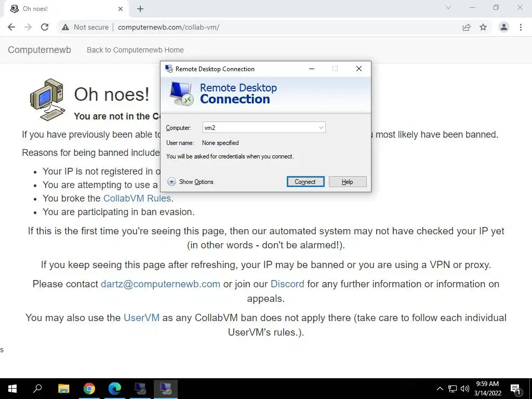
Task: Click the old computer image on the page
Action: [47, 99]
